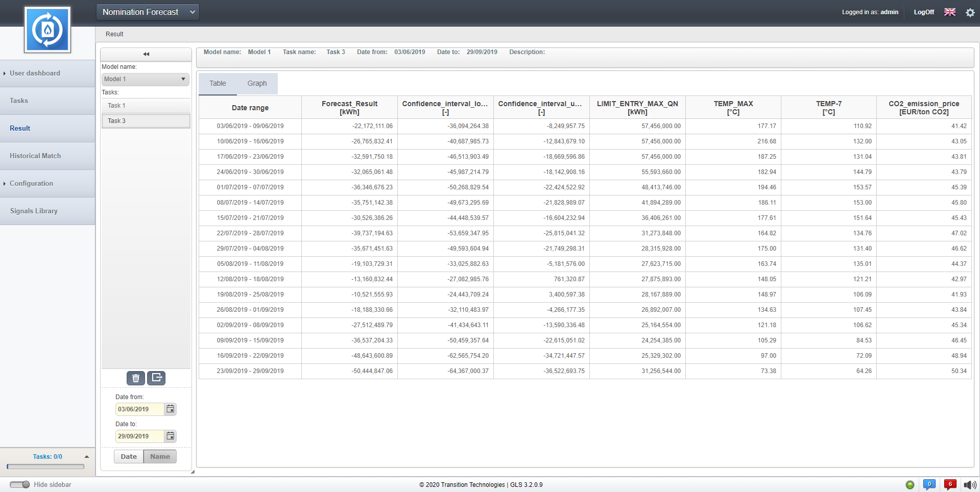
Task: Click the UK flag language icon
Action: click(x=949, y=12)
